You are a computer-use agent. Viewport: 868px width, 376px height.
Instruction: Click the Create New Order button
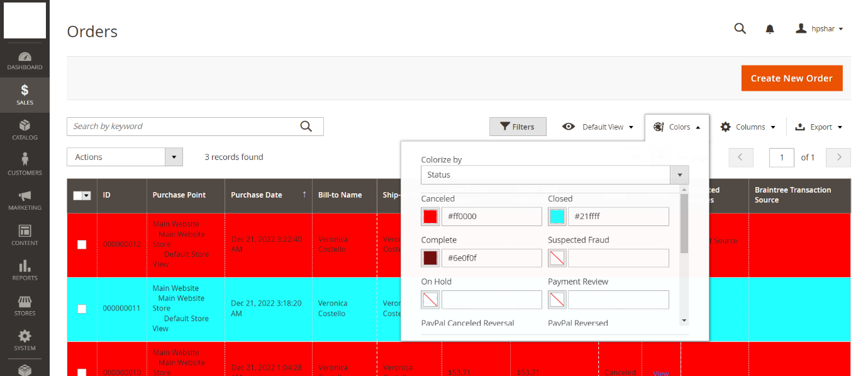791,78
